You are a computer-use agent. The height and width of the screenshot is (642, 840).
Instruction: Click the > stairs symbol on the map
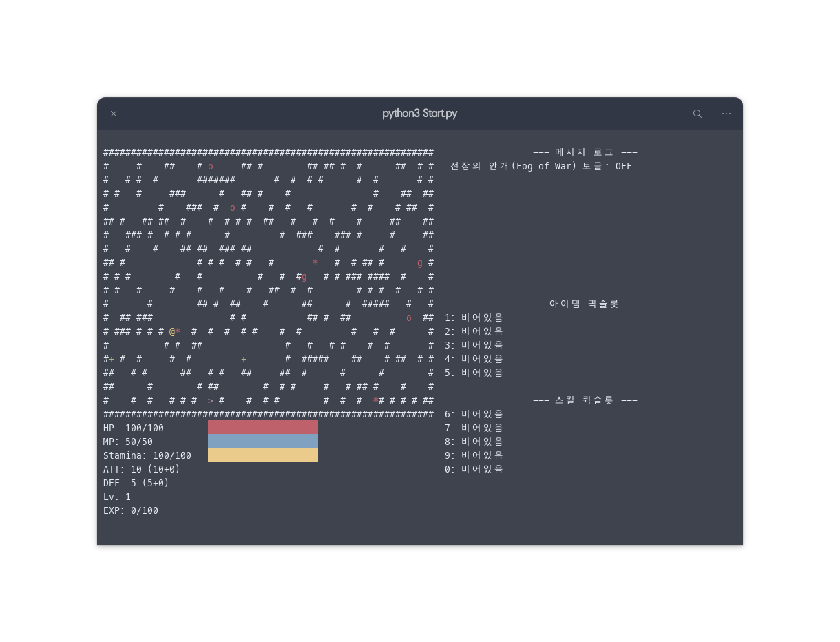[211, 400]
